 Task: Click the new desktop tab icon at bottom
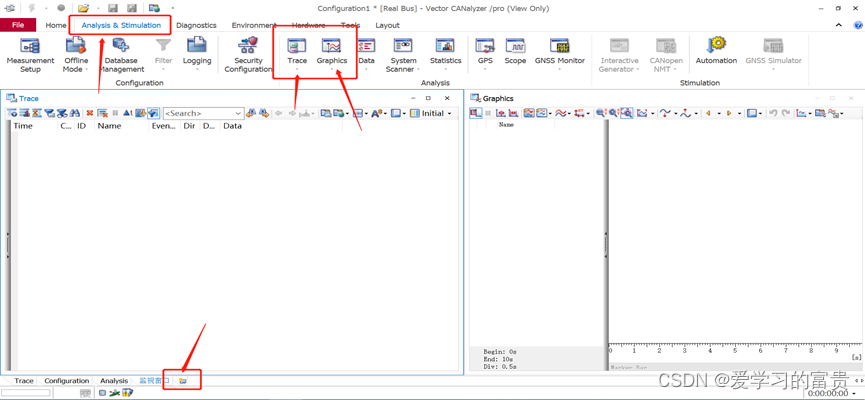pos(183,381)
